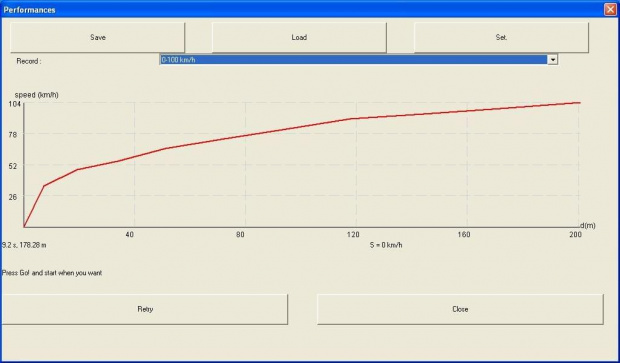The image size is (620, 363).
Task: Click the Performances title bar text
Action: (29, 10)
